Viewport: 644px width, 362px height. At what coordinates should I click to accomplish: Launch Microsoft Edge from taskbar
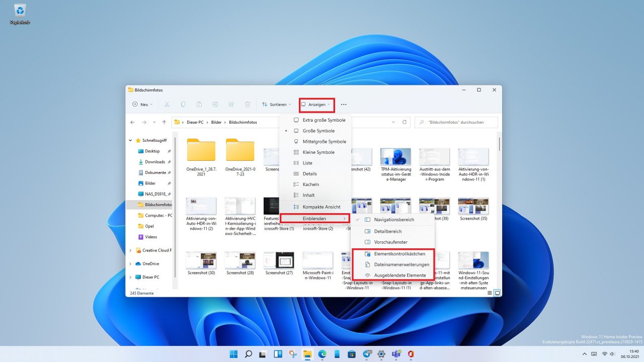[323, 354]
